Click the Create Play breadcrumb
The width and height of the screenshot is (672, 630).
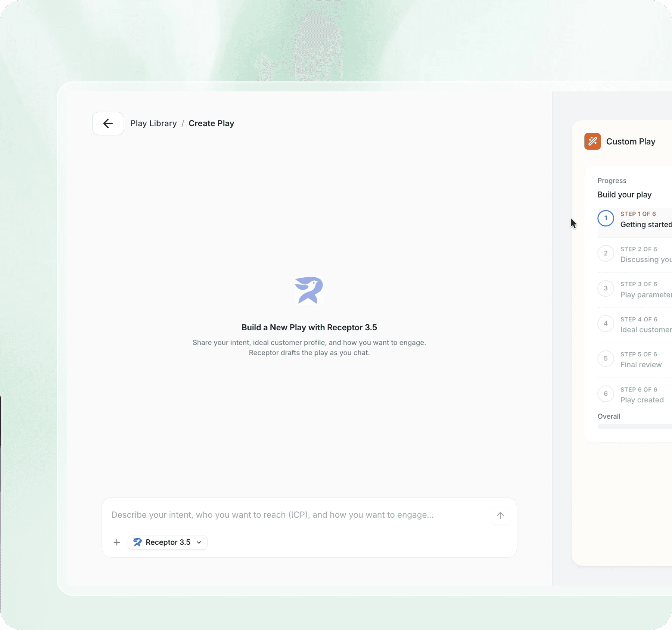coord(211,124)
